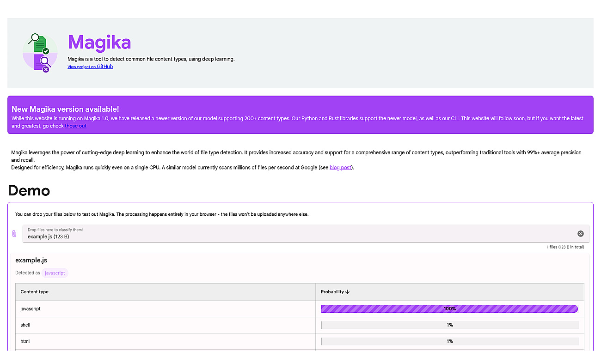
Task: Select the shell table cell
Action: coord(166,325)
